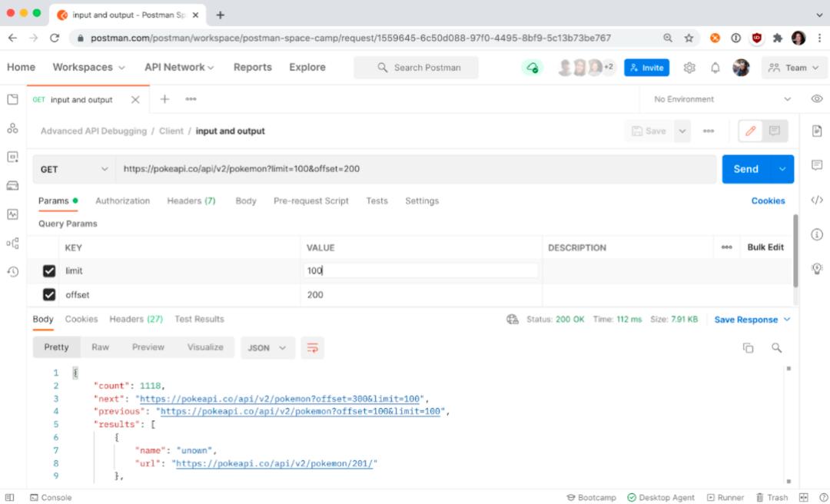The image size is (830, 504).
Task: Open the Cookies link
Action: [x=768, y=201]
